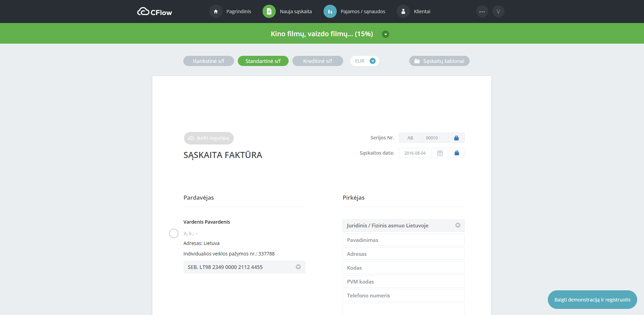Screen dimensions: 644x315
Task: Click the Pavadinimas input field
Action: coord(403,240)
